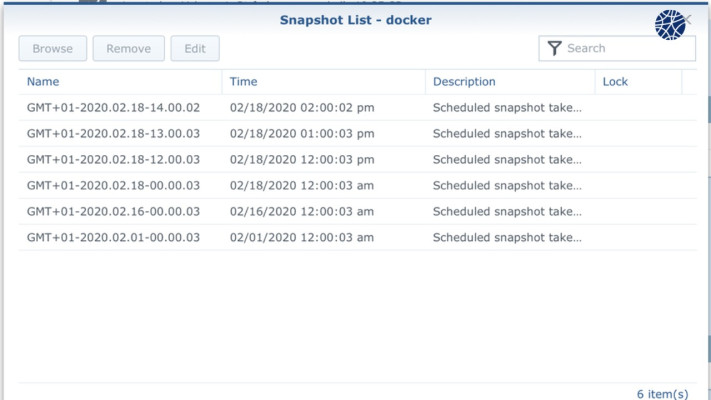Select snapshot GMT+01-2020.02.16-00.00.03
Viewport: 711px width, 400px height.
(x=113, y=212)
